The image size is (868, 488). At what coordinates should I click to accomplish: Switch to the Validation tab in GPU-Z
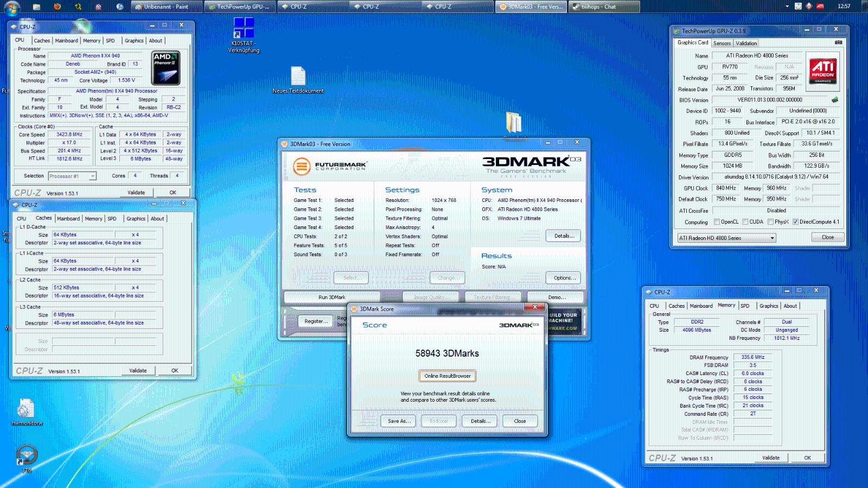(x=746, y=43)
